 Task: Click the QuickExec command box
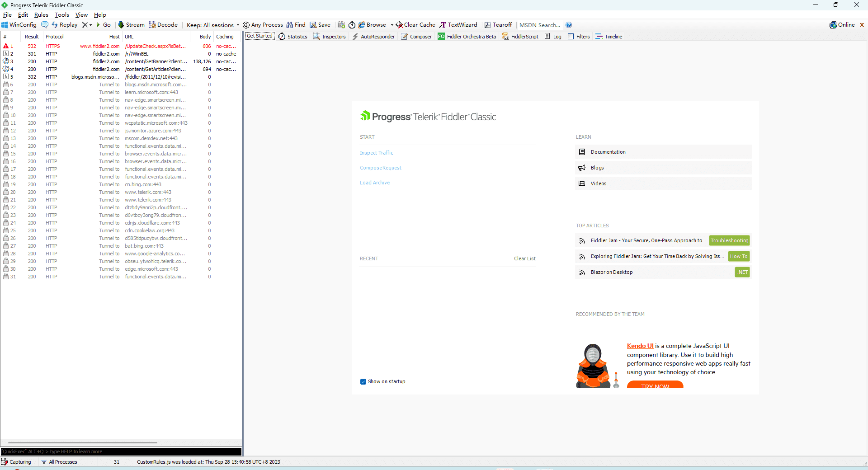[121, 451]
